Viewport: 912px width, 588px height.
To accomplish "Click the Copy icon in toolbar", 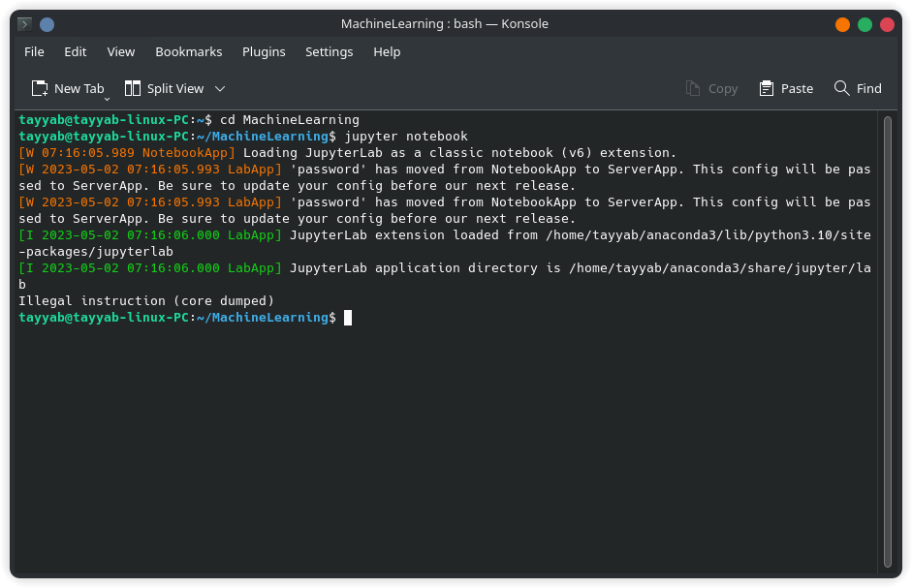I will point(693,88).
